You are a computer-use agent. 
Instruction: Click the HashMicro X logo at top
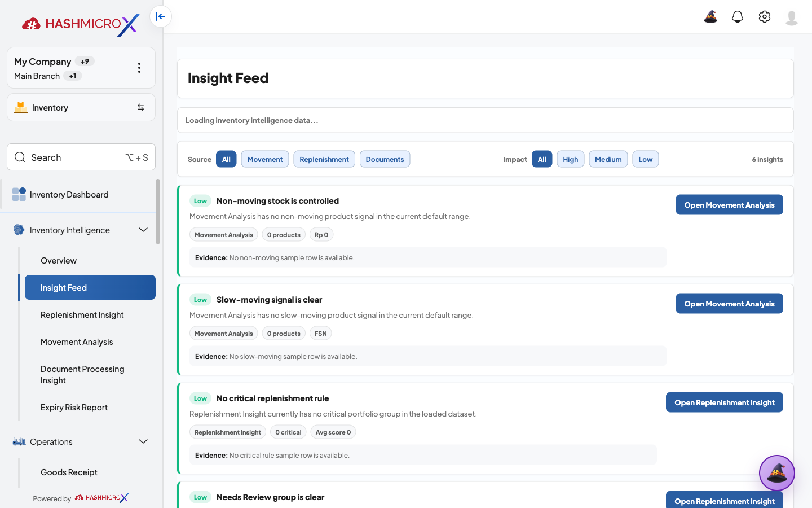click(81, 24)
